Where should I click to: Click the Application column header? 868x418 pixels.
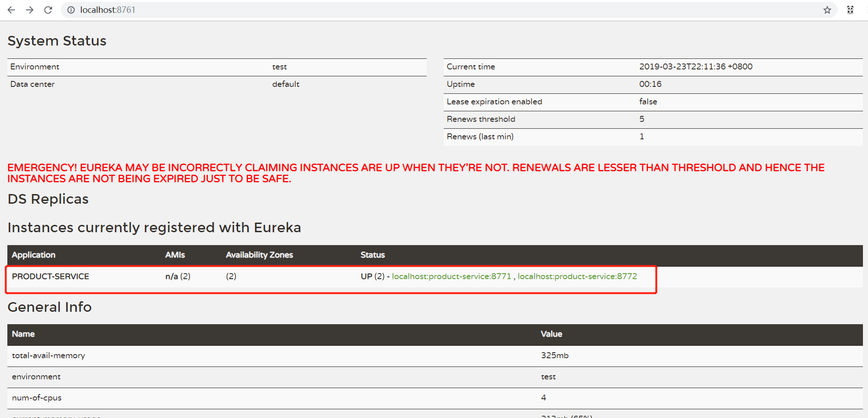tap(34, 255)
